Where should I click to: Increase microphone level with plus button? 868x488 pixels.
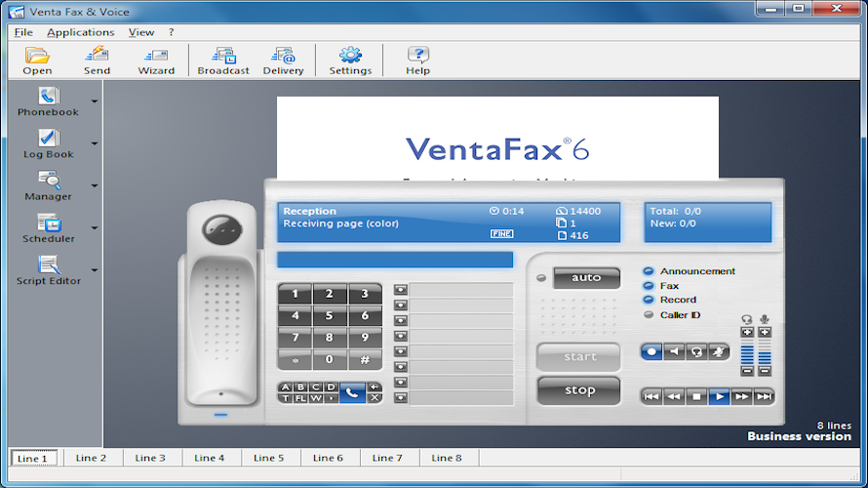click(765, 333)
